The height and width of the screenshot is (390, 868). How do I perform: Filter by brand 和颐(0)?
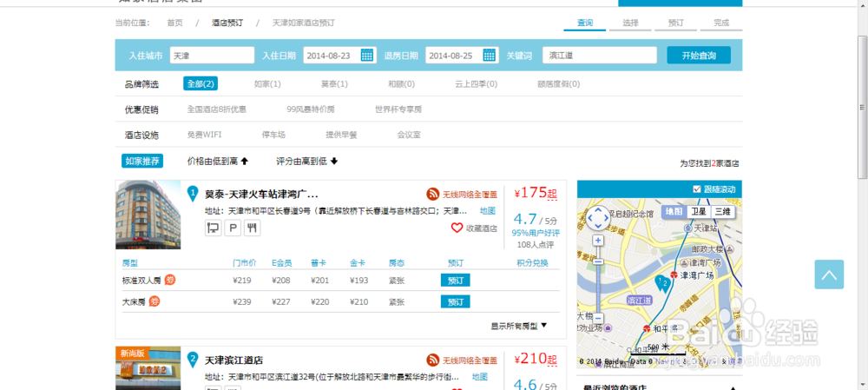pyautogui.click(x=401, y=84)
